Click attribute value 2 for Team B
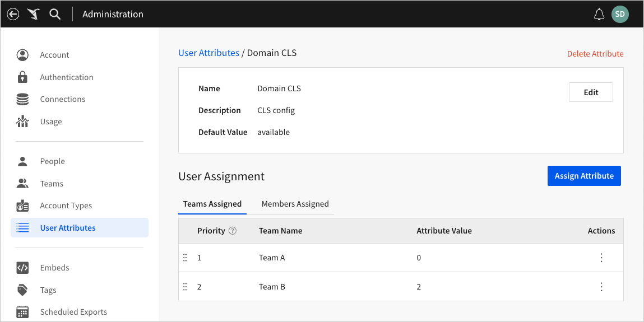 pos(419,287)
